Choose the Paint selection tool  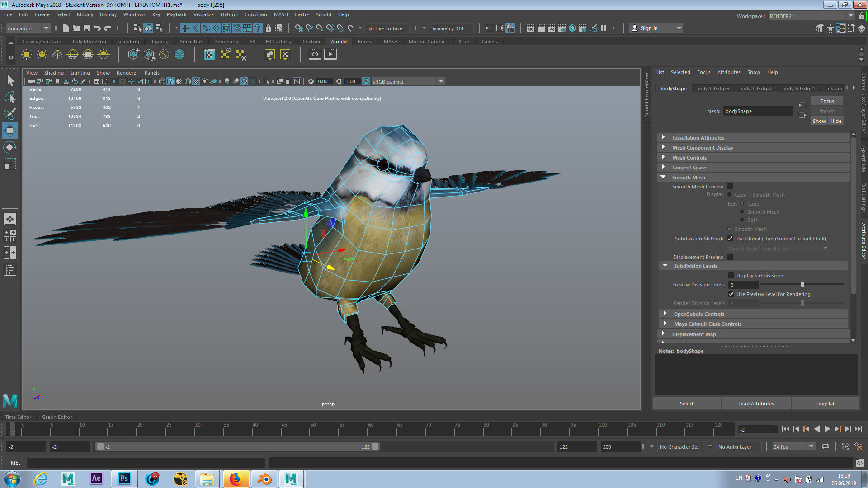click(10, 114)
